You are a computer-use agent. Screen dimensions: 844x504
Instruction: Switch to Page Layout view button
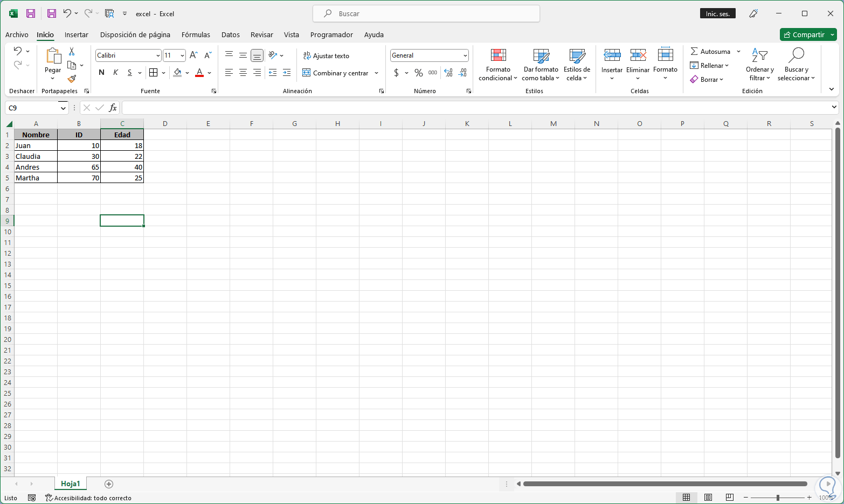(x=708, y=498)
